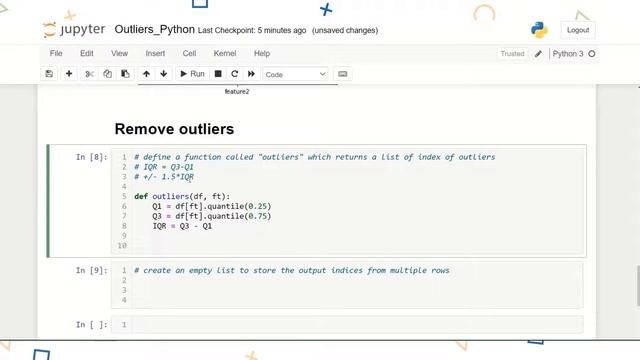Open the Cell menu

click(x=189, y=53)
